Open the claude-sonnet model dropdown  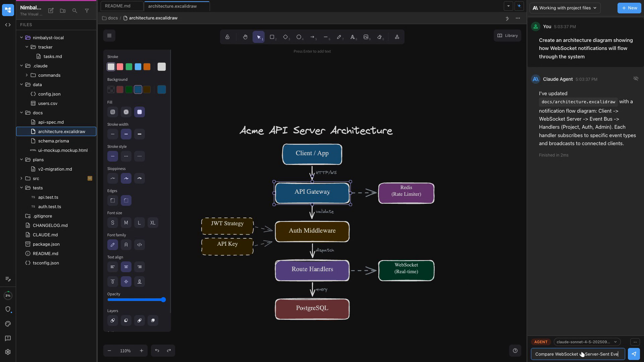tap(587, 342)
